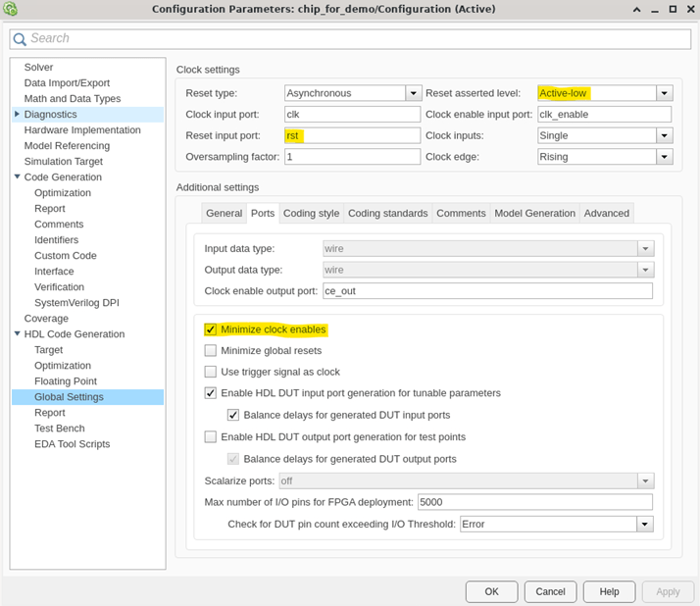Check Use trigger signal as clock
Image resolution: width=700 pixels, height=606 pixels.
pos(211,372)
